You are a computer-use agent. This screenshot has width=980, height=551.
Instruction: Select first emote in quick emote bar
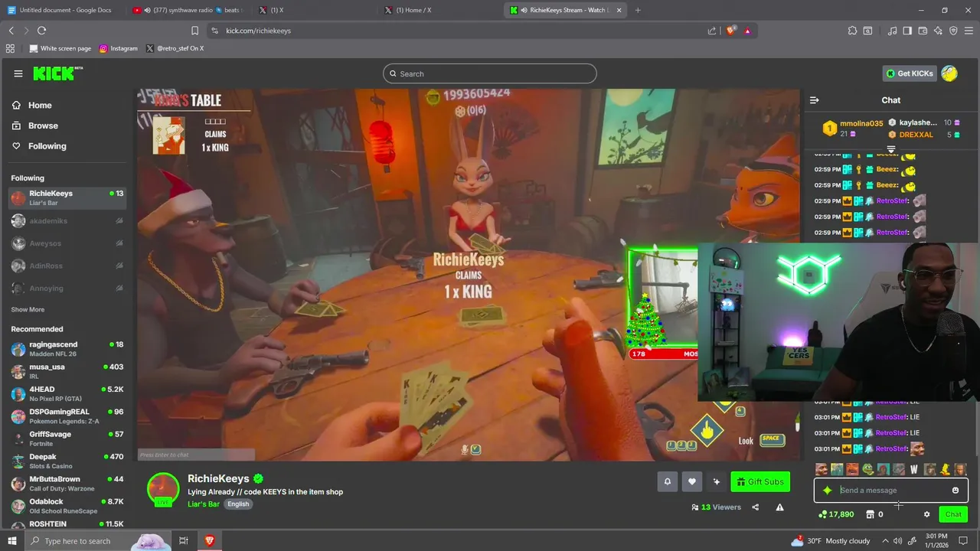(x=822, y=469)
